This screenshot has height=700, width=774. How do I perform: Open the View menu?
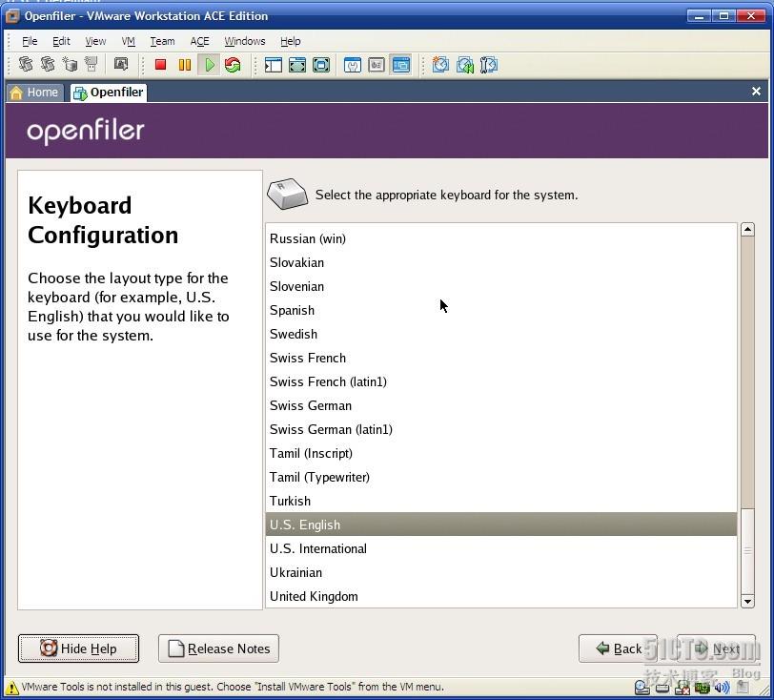click(x=95, y=42)
